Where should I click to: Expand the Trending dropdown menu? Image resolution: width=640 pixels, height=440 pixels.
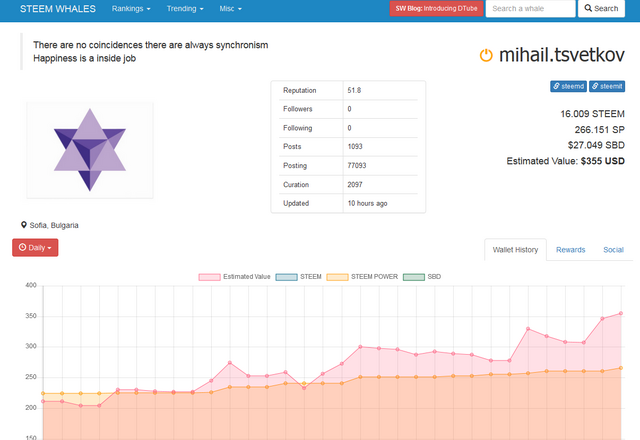click(185, 9)
